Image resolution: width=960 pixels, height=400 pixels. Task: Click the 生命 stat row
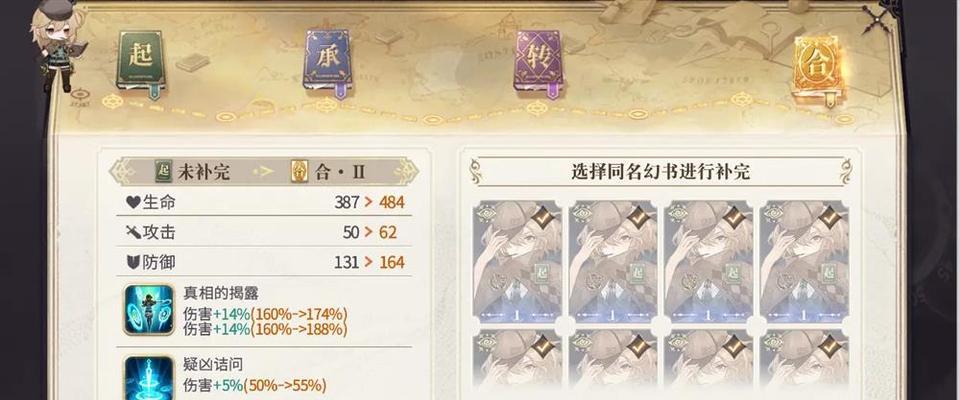[x=264, y=202]
